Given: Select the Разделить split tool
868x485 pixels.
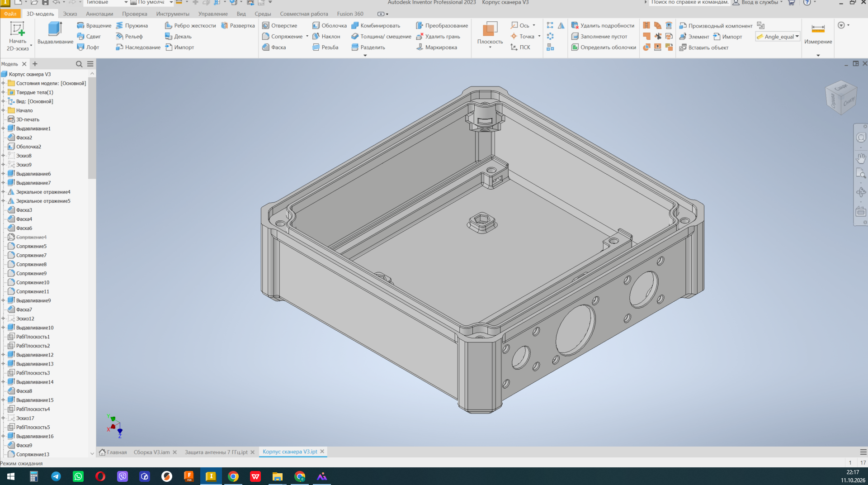Looking at the screenshot, I should point(368,47).
